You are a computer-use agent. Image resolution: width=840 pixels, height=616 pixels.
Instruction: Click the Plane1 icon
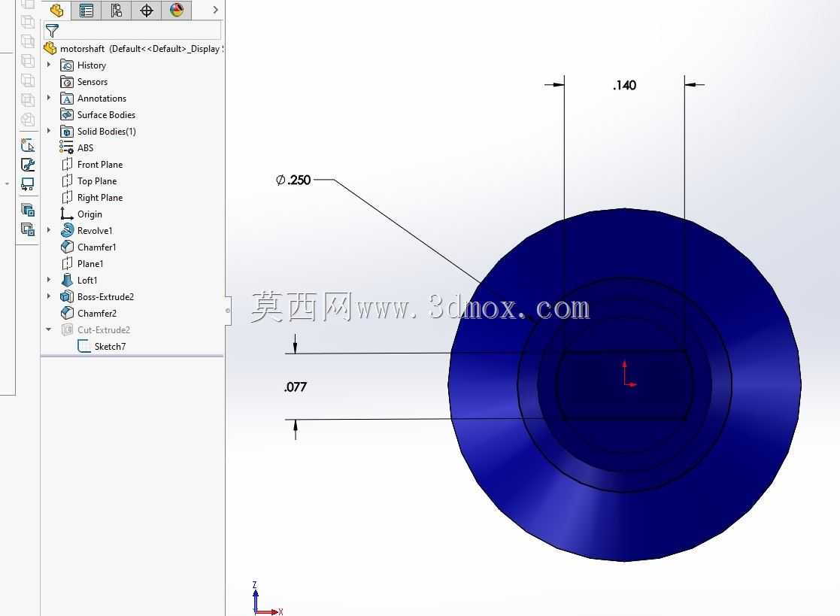67,263
